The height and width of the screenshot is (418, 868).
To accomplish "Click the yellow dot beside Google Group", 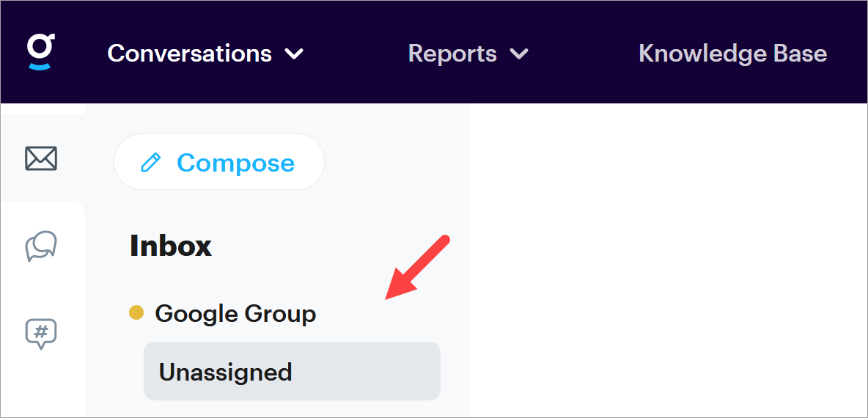I will click(x=136, y=313).
